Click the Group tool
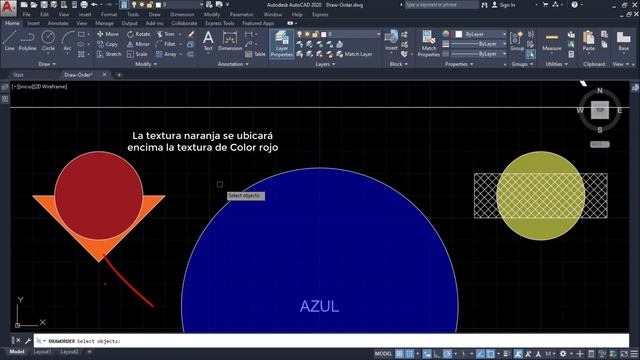Screen dimensions: 640x360 tap(517, 41)
